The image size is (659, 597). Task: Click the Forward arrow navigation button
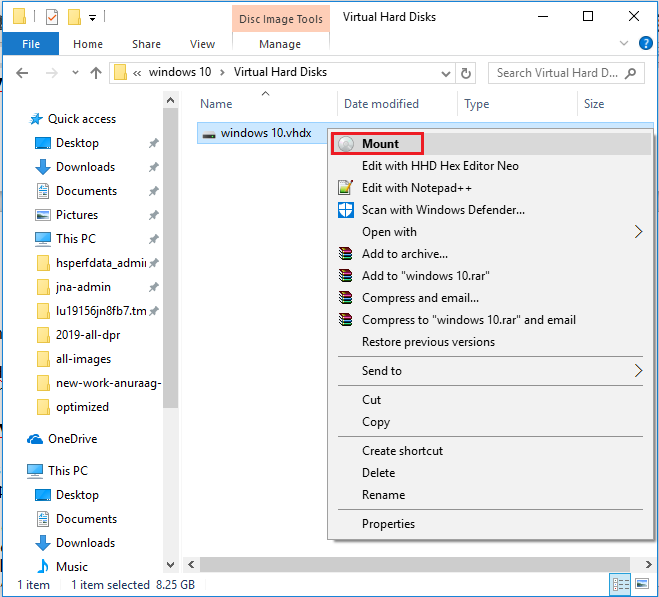tap(51, 73)
